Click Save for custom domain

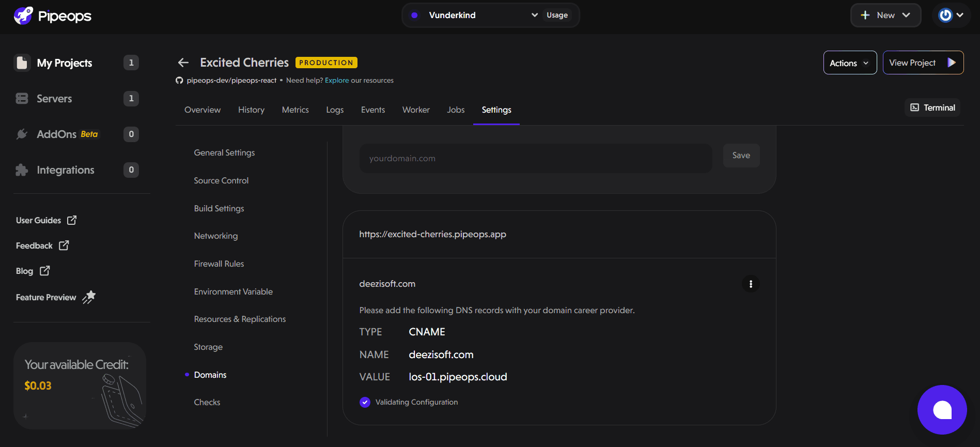pos(741,156)
